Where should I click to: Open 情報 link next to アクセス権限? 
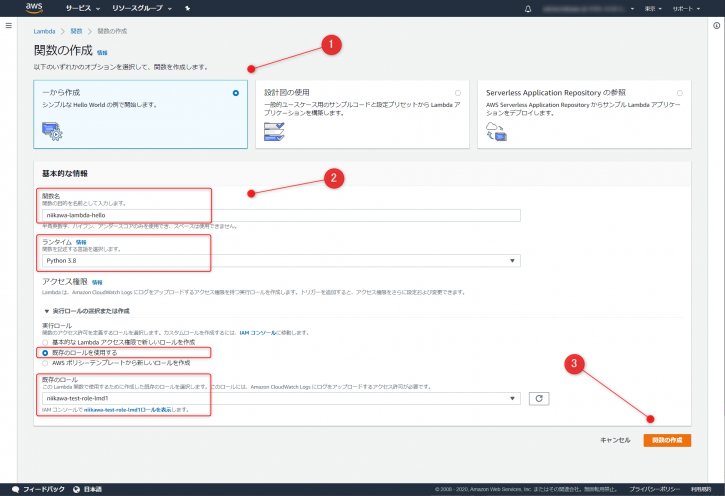click(x=97, y=282)
